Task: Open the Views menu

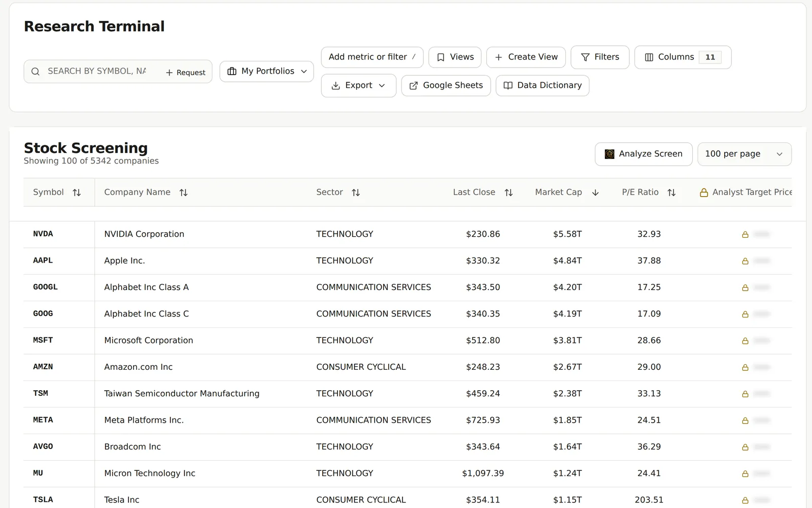Action: pyautogui.click(x=455, y=57)
